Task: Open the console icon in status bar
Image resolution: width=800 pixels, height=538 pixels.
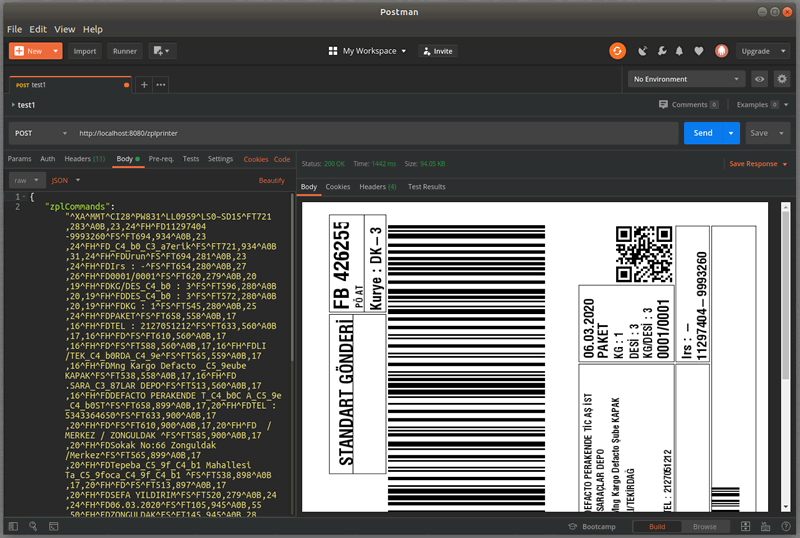Action: tap(54, 526)
